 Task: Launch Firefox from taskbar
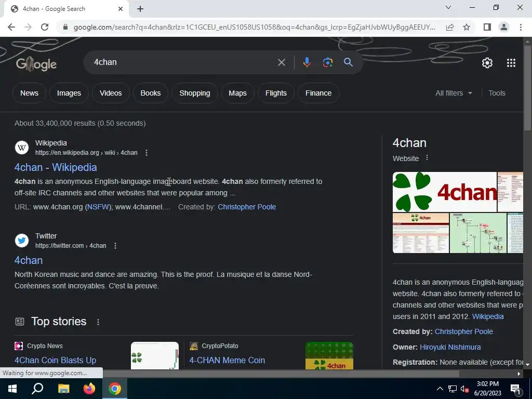[x=89, y=389]
